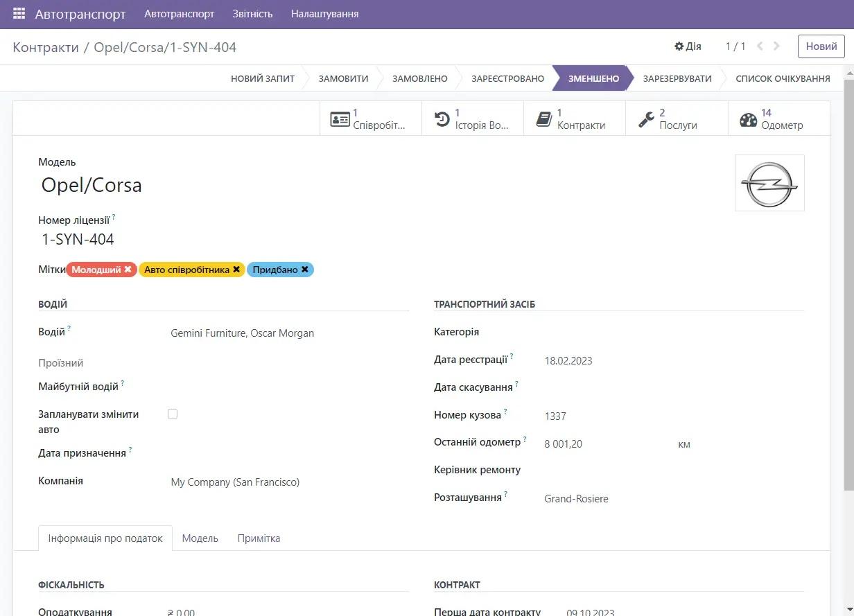Edit the Розташування field Grand-Rosiere

pyautogui.click(x=674, y=499)
